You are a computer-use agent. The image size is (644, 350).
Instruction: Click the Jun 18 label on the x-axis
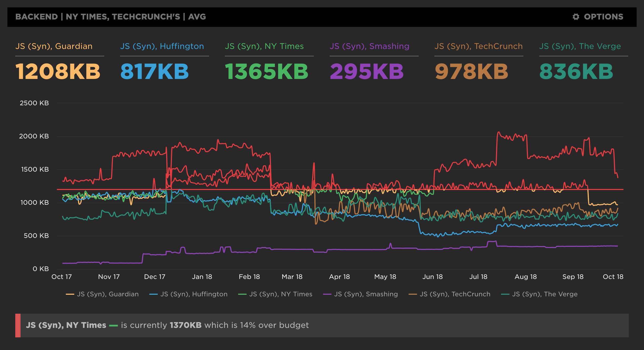coord(432,277)
